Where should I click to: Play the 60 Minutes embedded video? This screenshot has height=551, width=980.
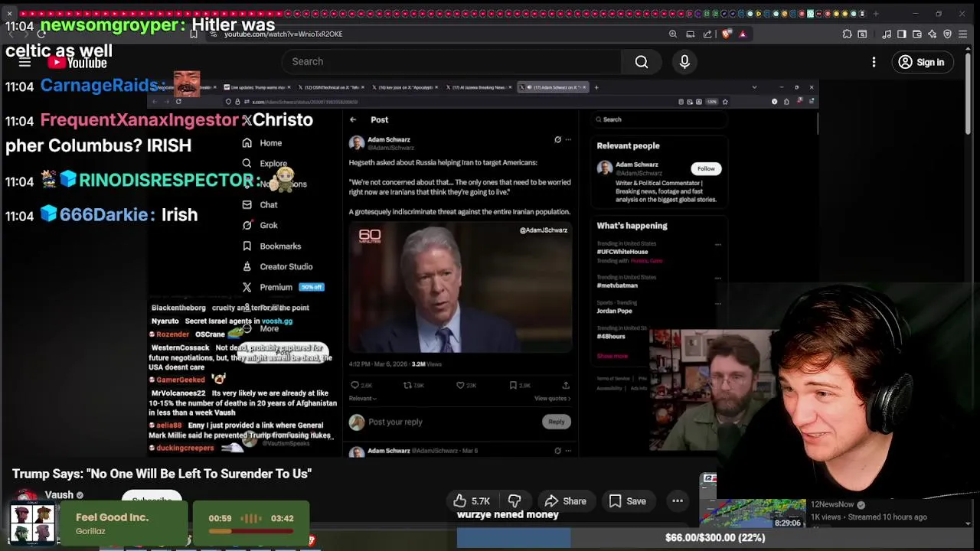pos(460,286)
